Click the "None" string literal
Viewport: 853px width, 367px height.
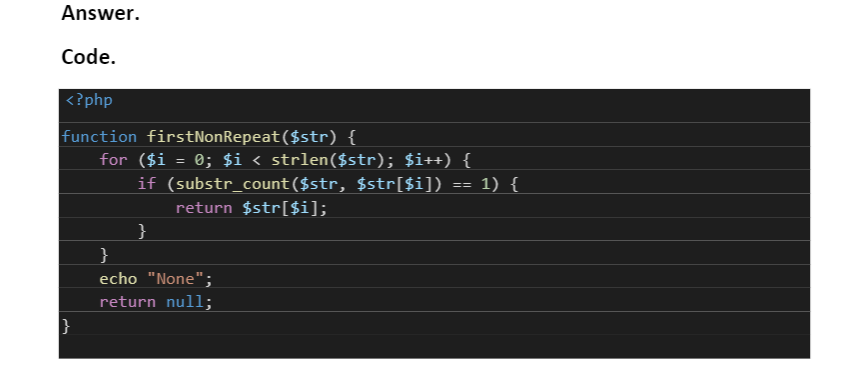pos(175,279)
